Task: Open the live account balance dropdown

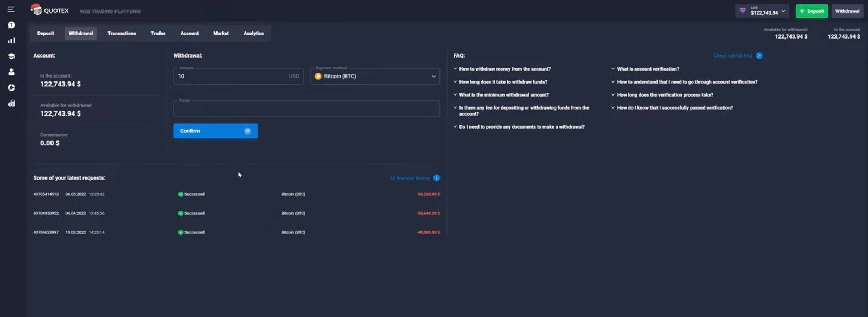Action: click(x=763, y=11)
